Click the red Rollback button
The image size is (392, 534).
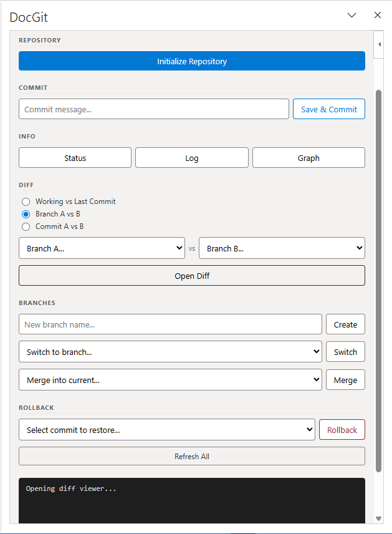tap(342, 429)
